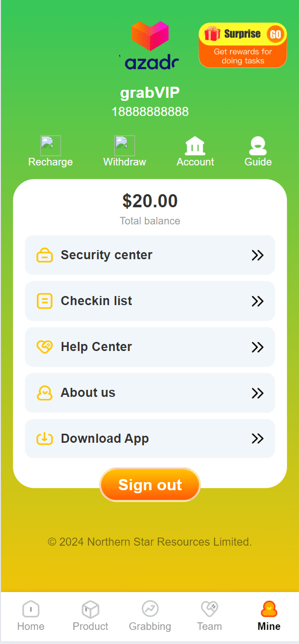This screenshot has height=644, width=299.
Task: Open the Recharge icon
Action: coord(51,145)
